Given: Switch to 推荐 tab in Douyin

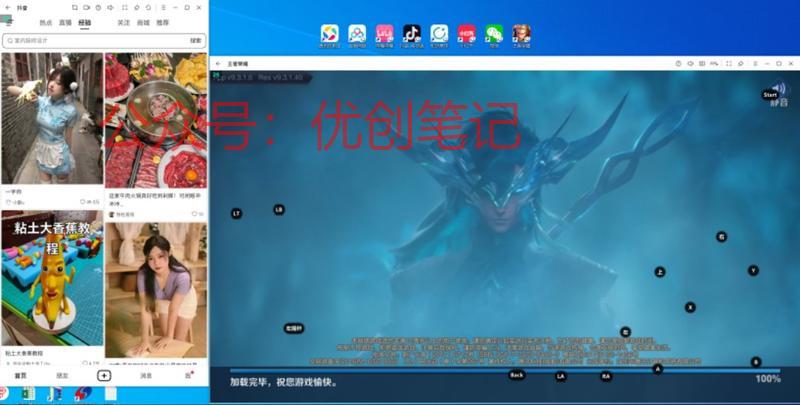Looking at the screenshot, I should 163,23.
